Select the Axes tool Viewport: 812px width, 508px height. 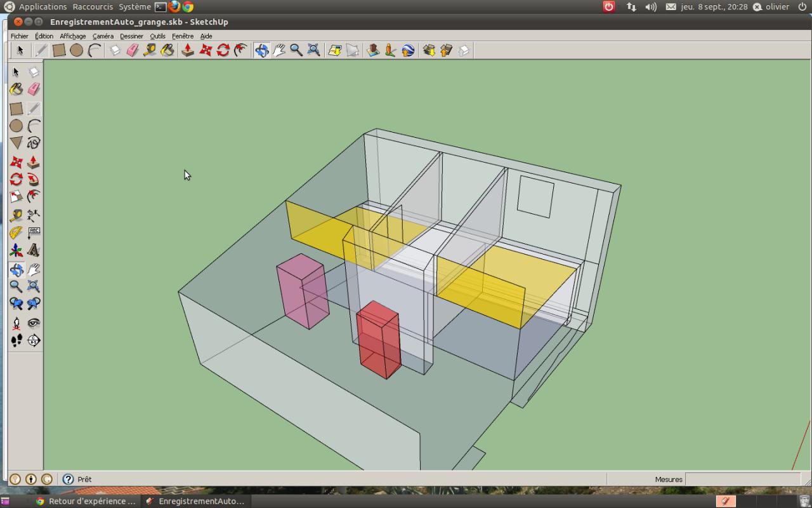[x=16, y=251]
